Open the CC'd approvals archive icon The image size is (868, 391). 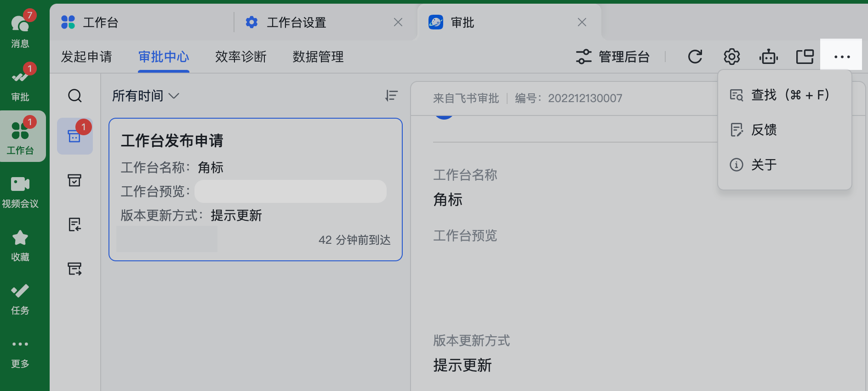tap(74, 269)
